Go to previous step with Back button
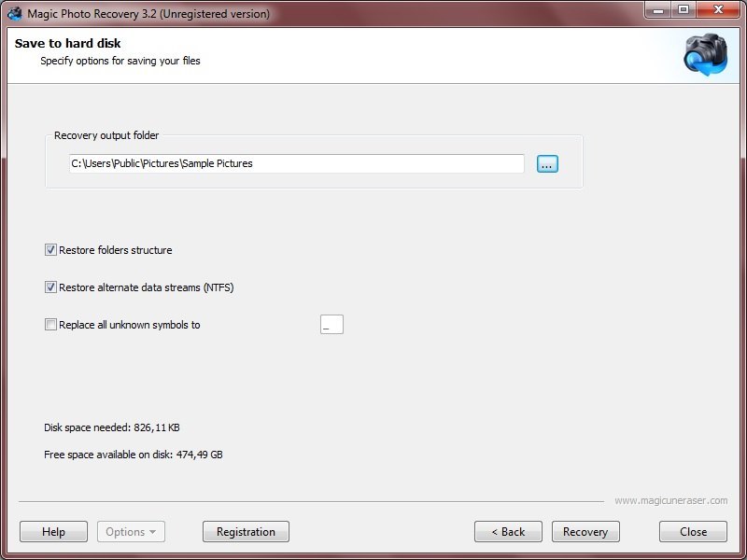Screen dimensions: 747x560 508,531
